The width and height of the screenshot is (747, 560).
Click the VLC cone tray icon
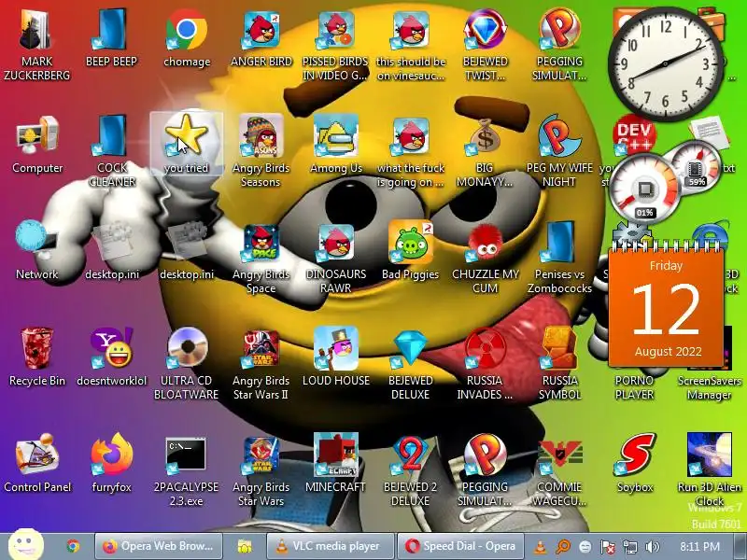pos(540,547)
